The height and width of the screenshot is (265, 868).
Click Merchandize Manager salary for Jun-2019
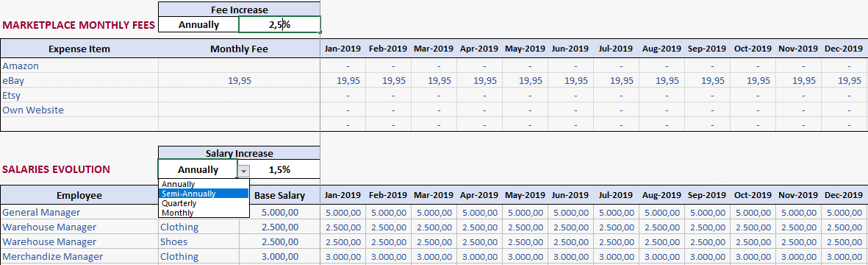point(570,257)
